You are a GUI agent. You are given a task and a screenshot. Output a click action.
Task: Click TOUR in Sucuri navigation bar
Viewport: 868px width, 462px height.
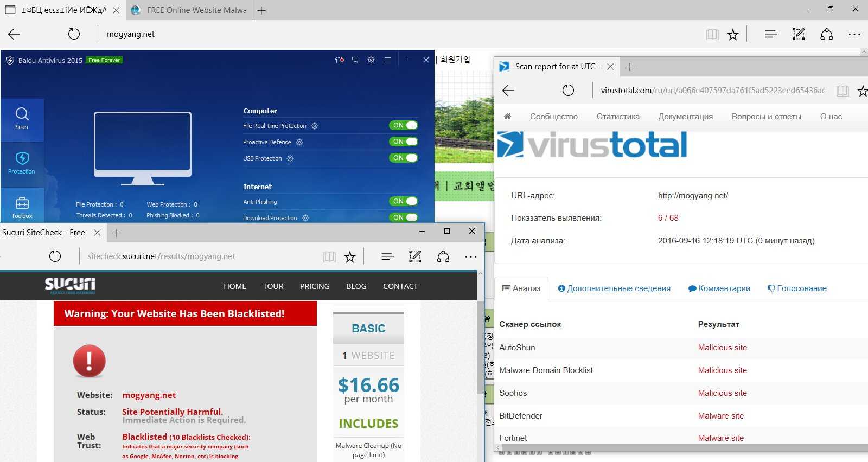[x=273, y=286]
